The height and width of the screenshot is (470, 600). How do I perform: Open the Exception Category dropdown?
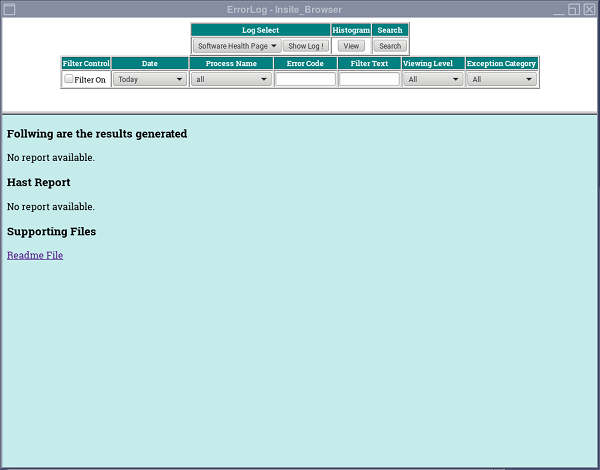pyautogui.click(x=502, y=79)
